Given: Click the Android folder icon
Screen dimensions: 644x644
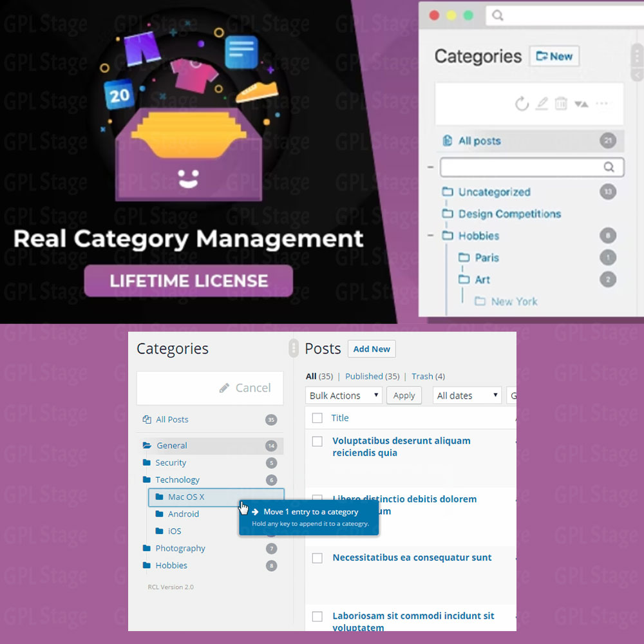Looking at the screenshot, I should (x=159, y=514).
